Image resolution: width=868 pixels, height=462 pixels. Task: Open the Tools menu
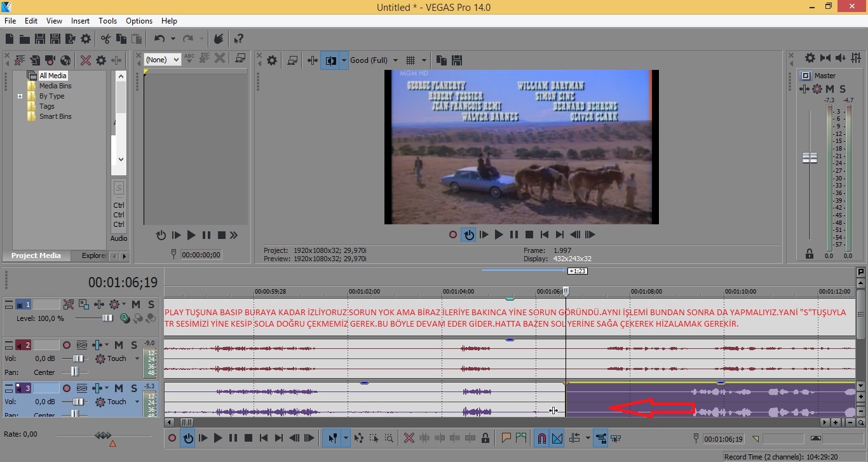(107, 21)
